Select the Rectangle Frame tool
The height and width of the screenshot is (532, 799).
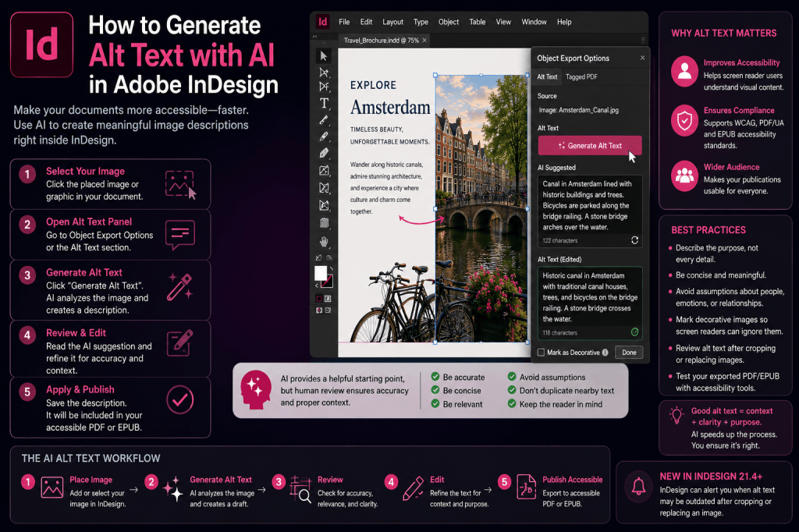[x=324, y=171]
